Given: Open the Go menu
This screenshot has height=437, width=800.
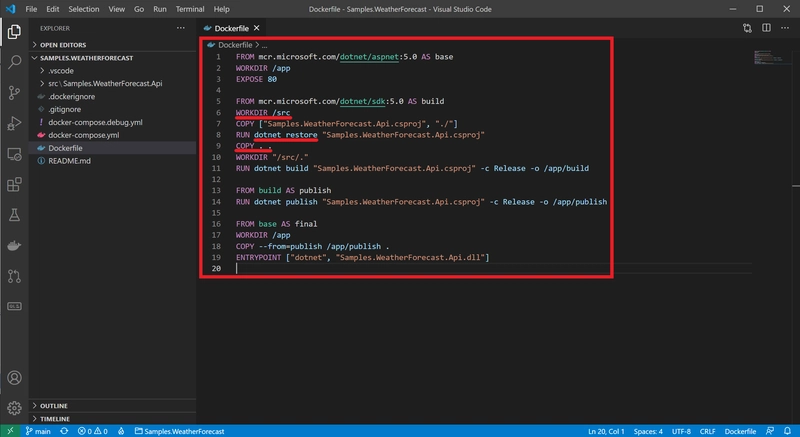Looking at the screenshot, I should point(139,9).
